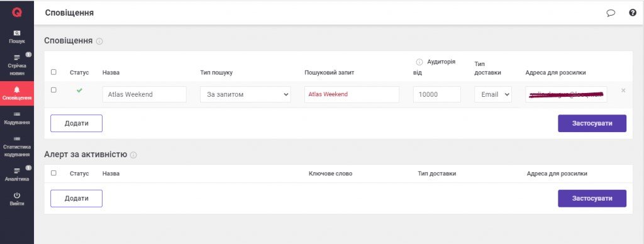Click Тип доставки header in Алерт table
This screenshot has height=244, width=644.
point(437,174)
